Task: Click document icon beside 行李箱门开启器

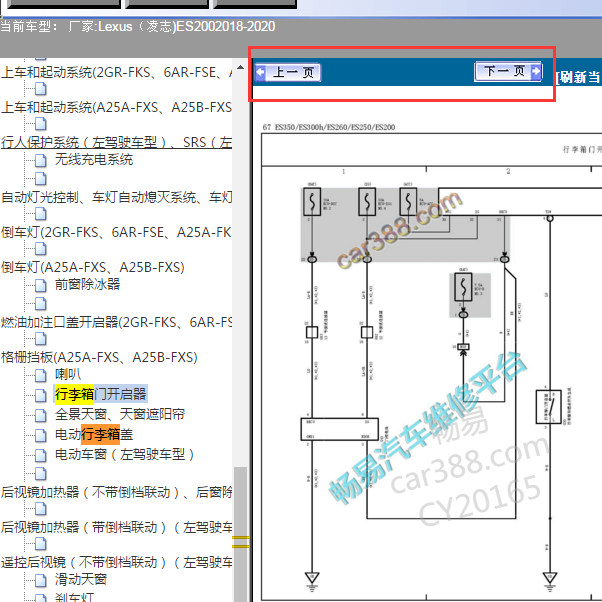Action: pyautogui.click(x=41, y=395)
